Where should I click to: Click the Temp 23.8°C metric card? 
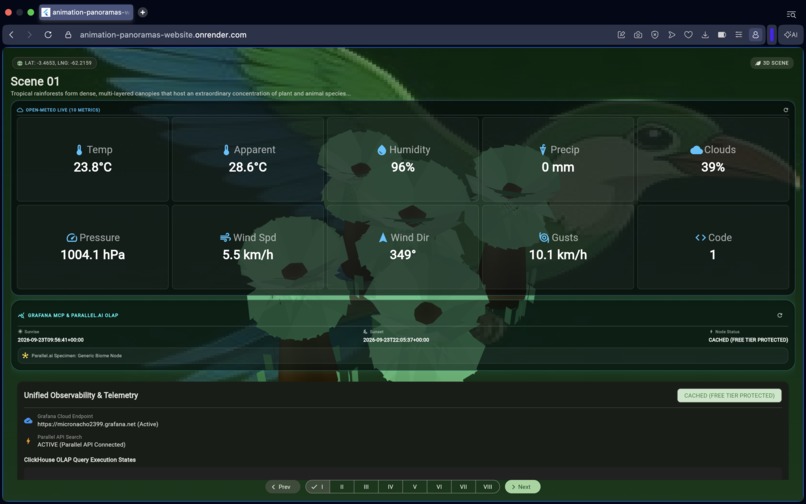pyautogui.click(x=93, y=159)
